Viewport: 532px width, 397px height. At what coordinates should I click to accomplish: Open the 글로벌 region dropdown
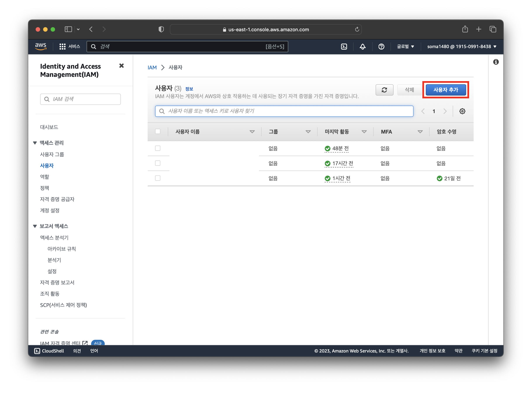[405, 46]
